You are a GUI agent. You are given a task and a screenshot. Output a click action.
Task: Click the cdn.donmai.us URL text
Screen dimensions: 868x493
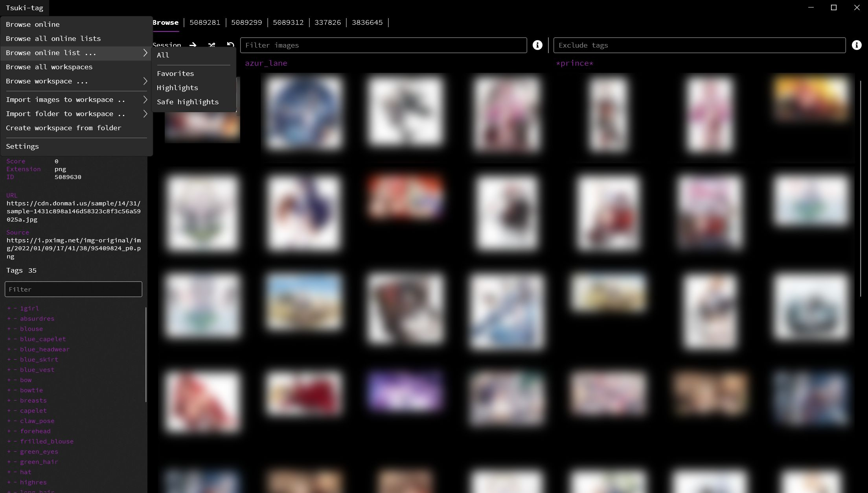(73, 211)
